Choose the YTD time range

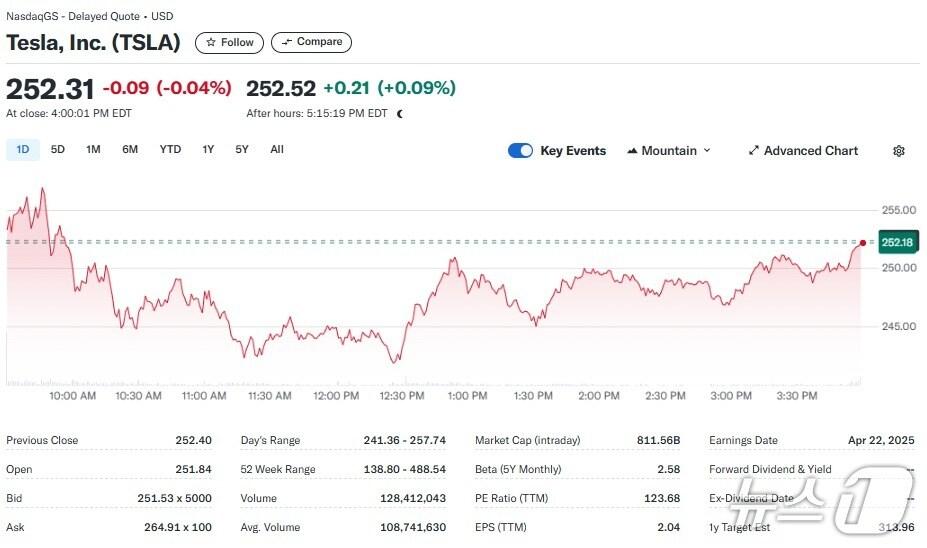coord(170,150)
